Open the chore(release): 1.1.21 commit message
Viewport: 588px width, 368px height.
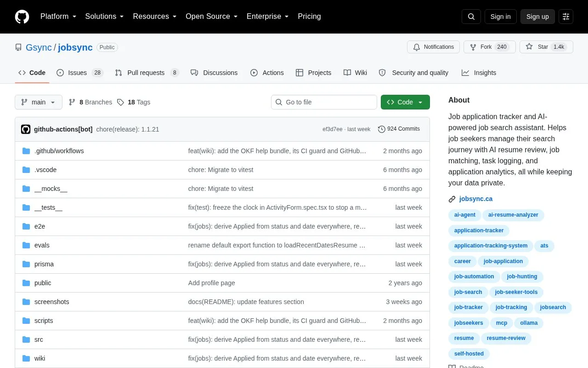point(128,129)
